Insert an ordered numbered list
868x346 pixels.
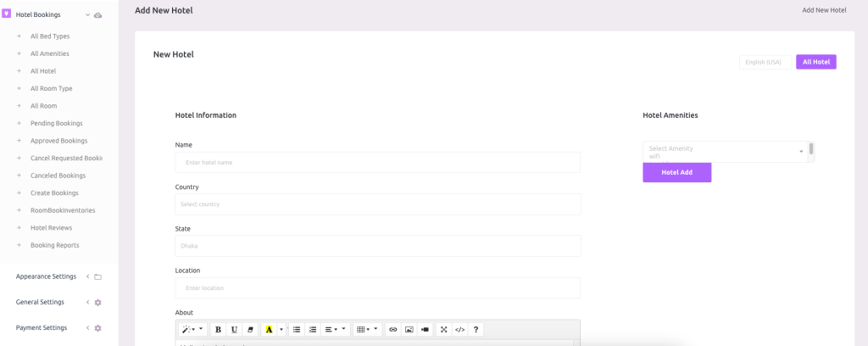click(x=313, y=329)
